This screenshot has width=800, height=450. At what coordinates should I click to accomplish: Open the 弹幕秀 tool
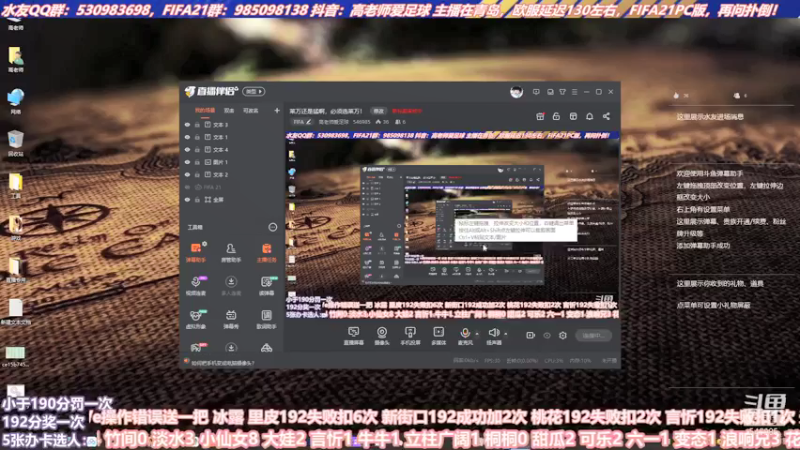click(x=231, y=319)
